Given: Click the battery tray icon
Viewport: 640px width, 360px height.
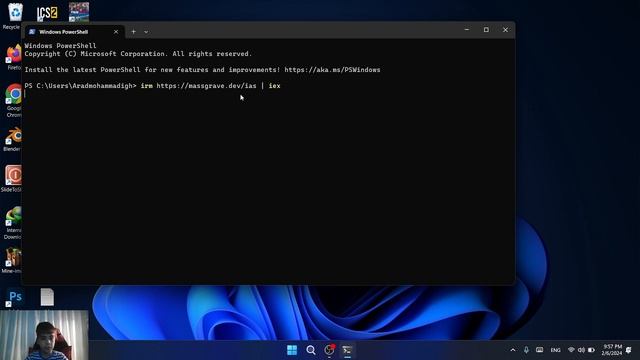Looking at the screenshot, I should tap(591, 350).
